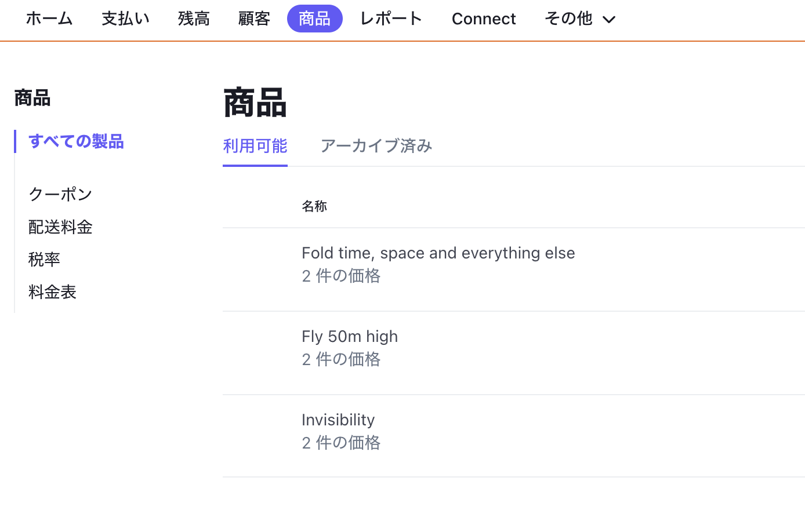Go to the レポート section

click(x=390, y=19)
